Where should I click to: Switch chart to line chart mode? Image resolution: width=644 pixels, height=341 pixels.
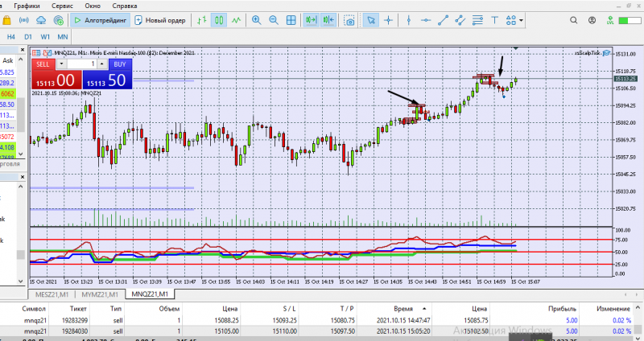[x=235, y=20]
